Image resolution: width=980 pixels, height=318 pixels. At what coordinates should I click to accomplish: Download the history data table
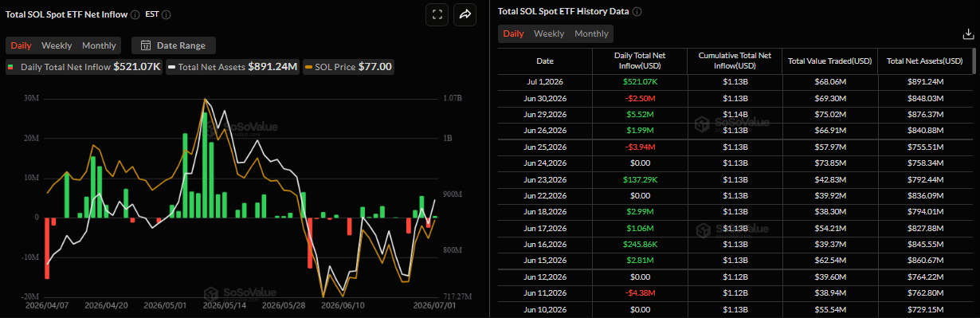tap(968, 33)
